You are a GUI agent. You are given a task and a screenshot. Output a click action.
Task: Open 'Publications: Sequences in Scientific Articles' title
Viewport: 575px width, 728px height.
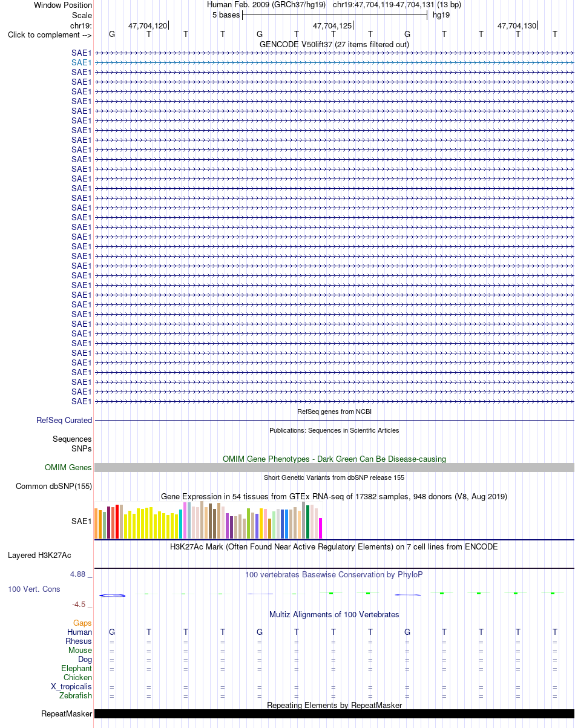click(x=334, y=430)
